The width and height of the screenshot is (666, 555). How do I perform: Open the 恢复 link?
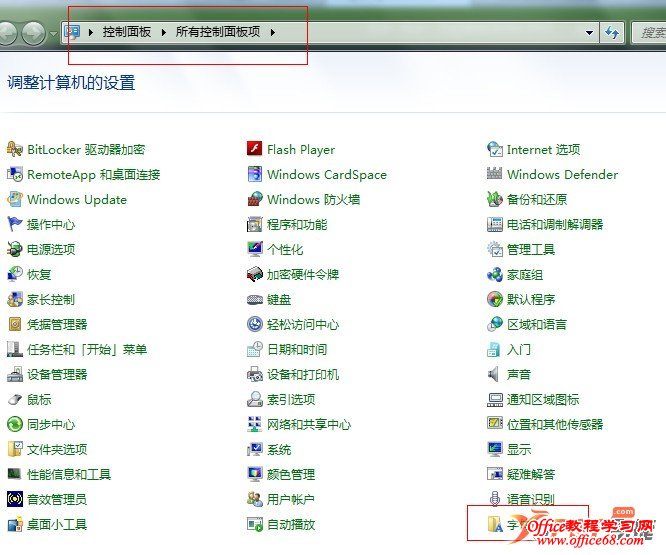pyautogui.click(x=39, y=275)
